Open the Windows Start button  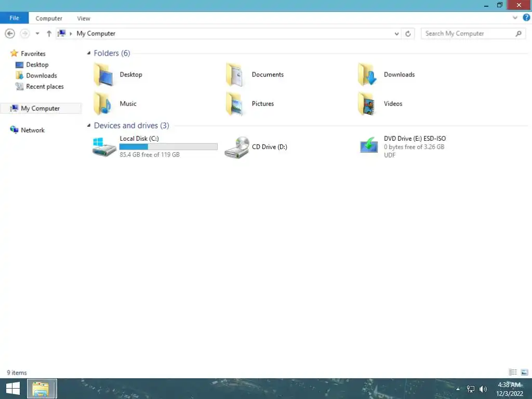[x=13, y=389]
